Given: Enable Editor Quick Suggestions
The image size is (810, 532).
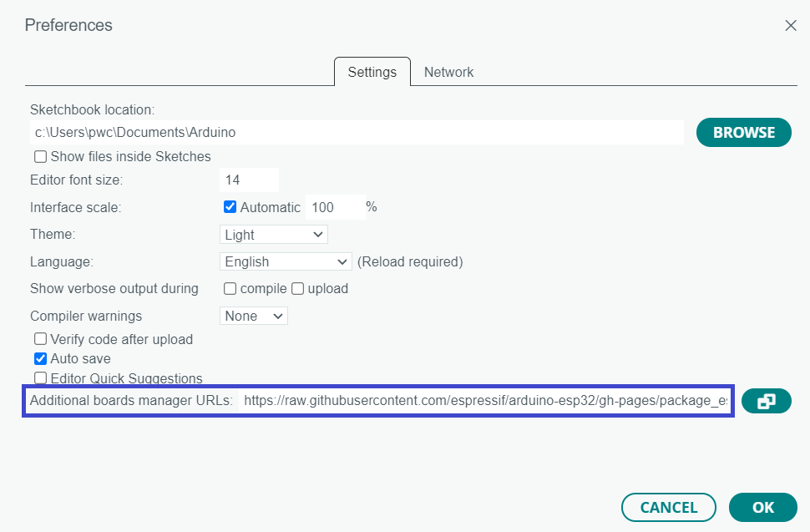Looking at the screenshot, I should pyautogui.click(x=40, y=377).
